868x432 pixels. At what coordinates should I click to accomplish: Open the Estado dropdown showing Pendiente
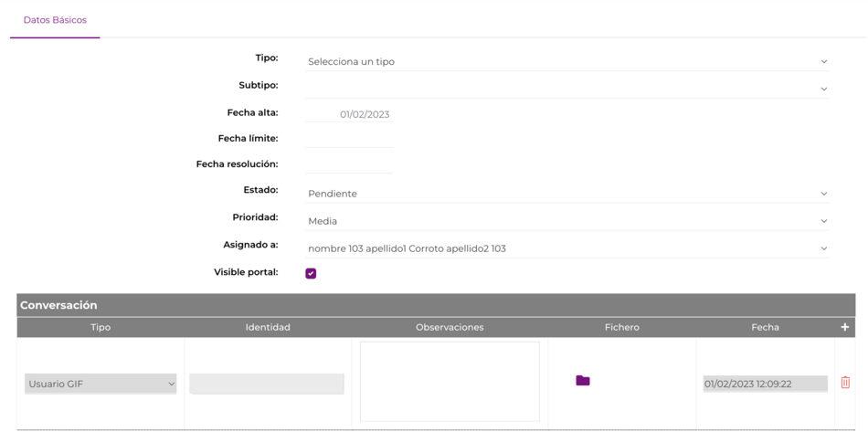click(566, 194)
